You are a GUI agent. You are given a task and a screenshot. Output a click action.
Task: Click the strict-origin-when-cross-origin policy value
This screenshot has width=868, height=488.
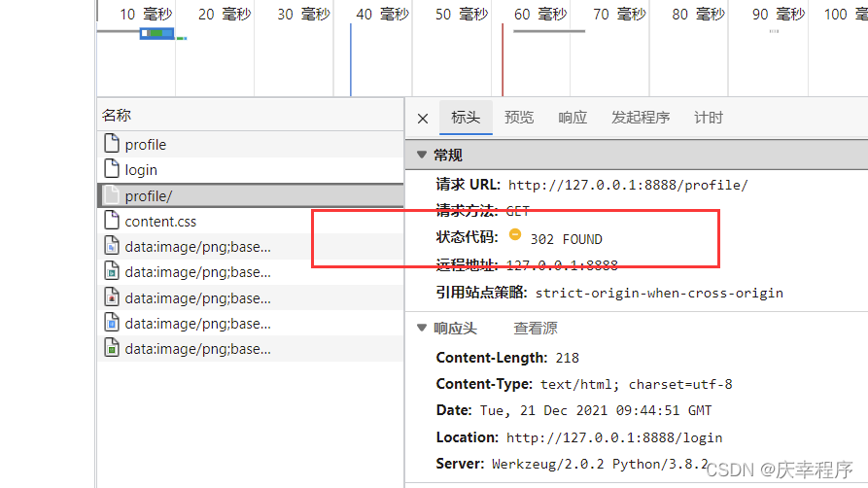tap(659, 293)
